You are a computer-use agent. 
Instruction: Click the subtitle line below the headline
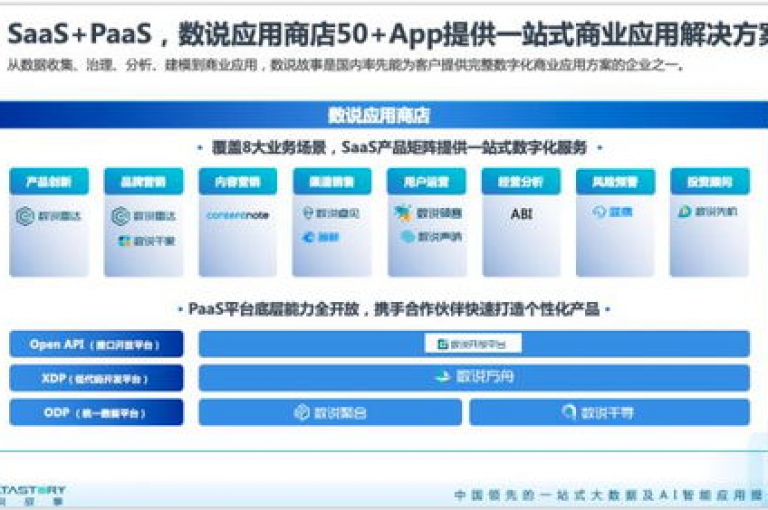coord(345,65)
